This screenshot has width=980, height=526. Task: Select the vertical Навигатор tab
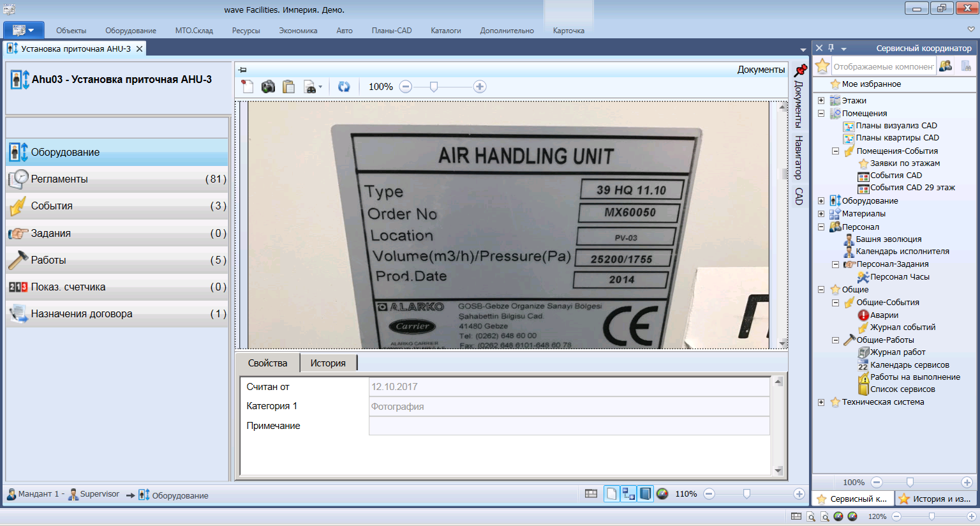(x=799, y=157)
